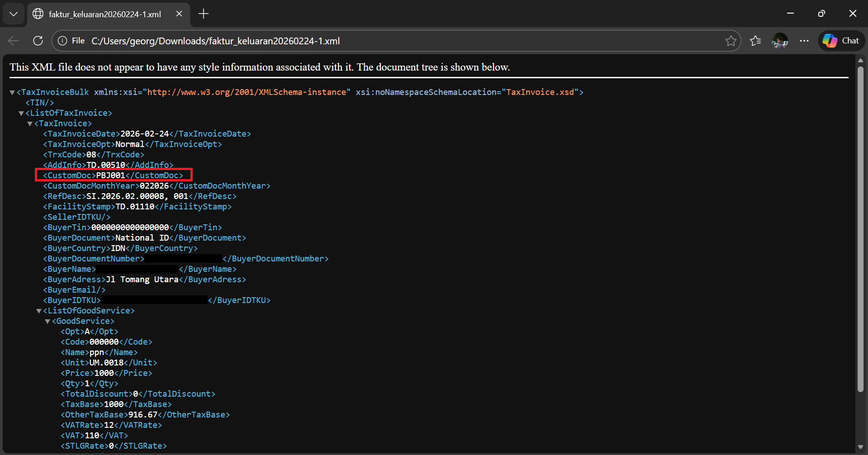Collapse the ListOfTaxInvoice node

click(21, 113)
